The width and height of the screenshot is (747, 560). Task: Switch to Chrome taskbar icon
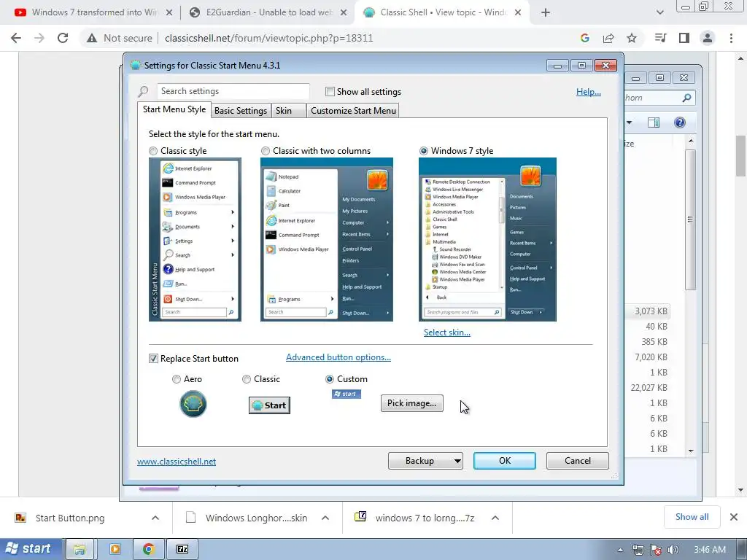pyautogui.click(x=148, y=549)
